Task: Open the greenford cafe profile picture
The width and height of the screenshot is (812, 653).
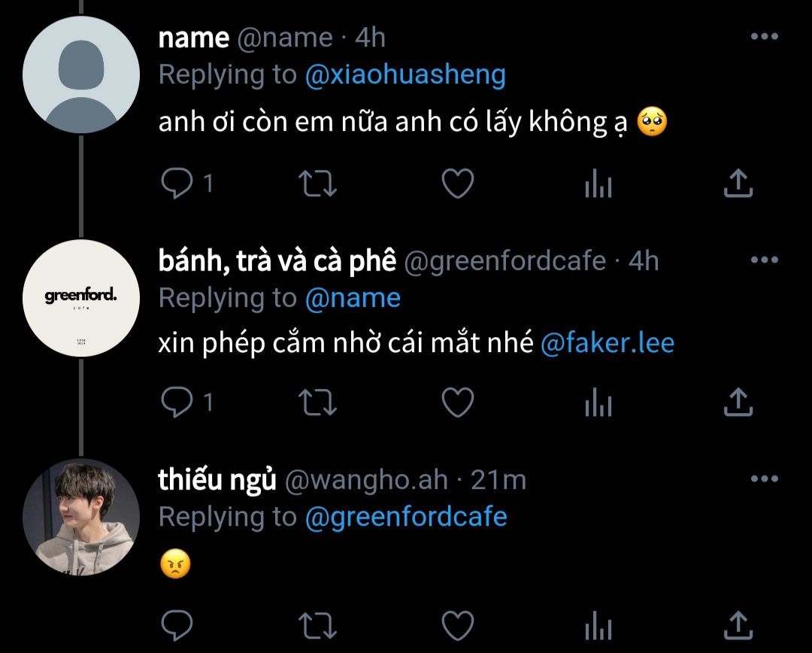Action: pyautogui.click(x=81, y=298)
